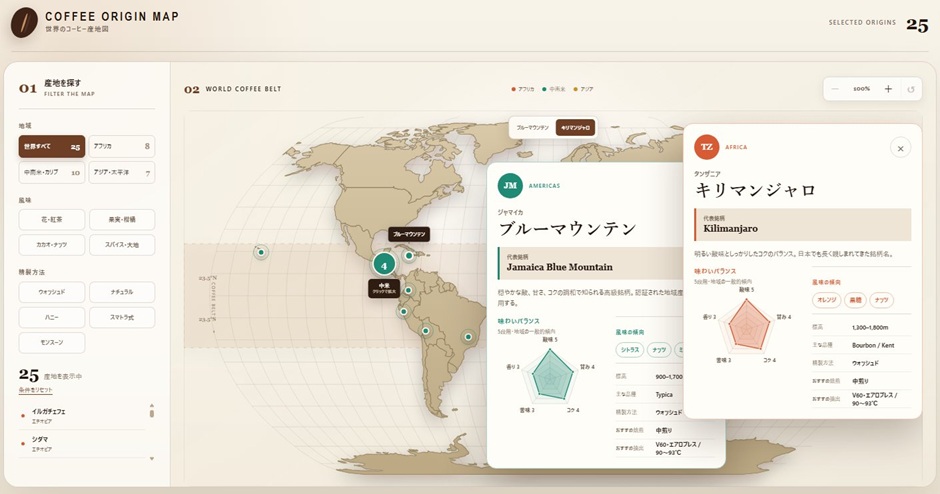Image resolution: width=940 pixels, height=494 pixels.
Task: Select the Pacific island map marker
Action: 261,252
